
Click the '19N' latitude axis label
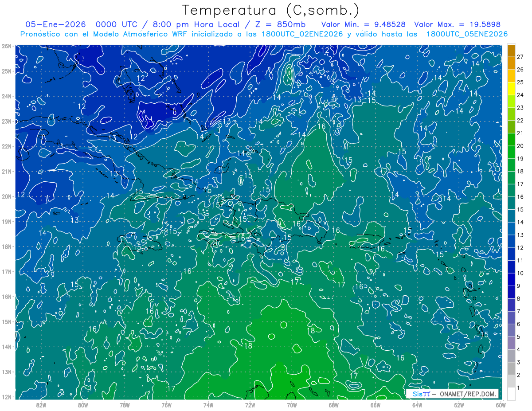[x=7, y=221]
